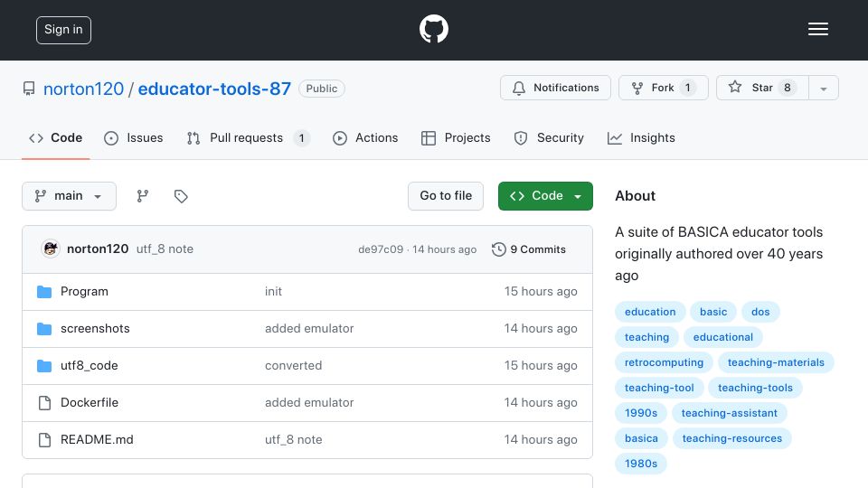
Task: Select the educational topic tag
Action: [723, 337]
